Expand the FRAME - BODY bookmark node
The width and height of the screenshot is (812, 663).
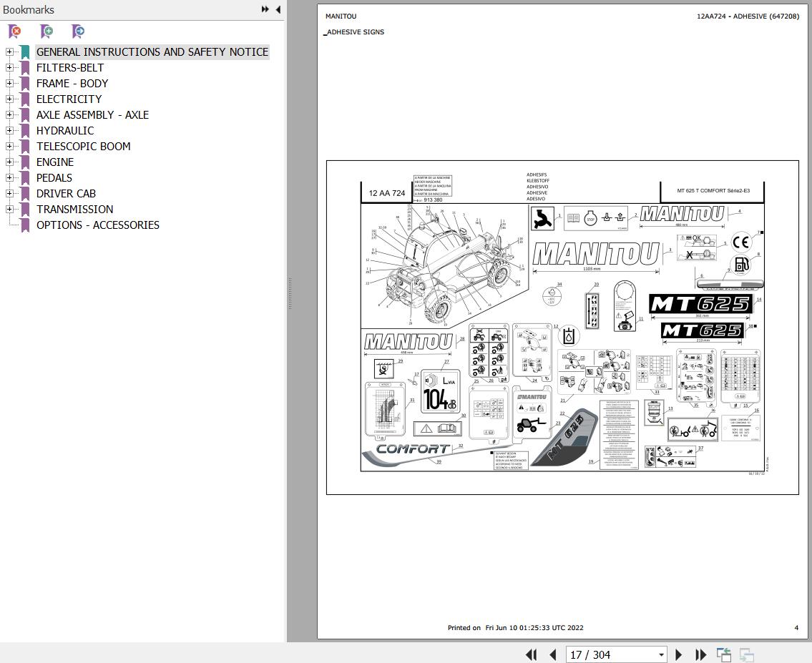tap(9, 84)
